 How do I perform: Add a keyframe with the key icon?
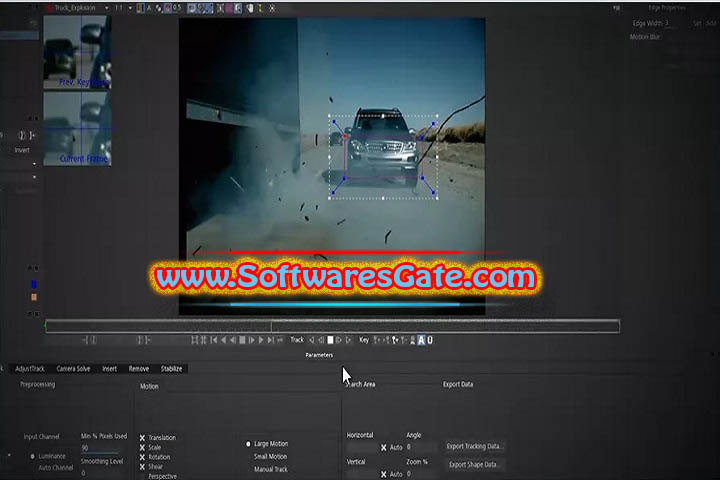coord(395,340)
